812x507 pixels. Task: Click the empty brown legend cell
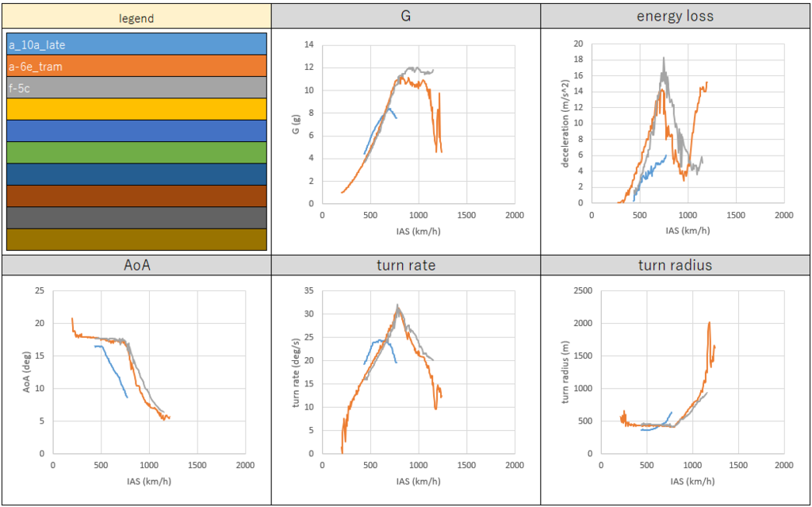click(x=136, y=196)
